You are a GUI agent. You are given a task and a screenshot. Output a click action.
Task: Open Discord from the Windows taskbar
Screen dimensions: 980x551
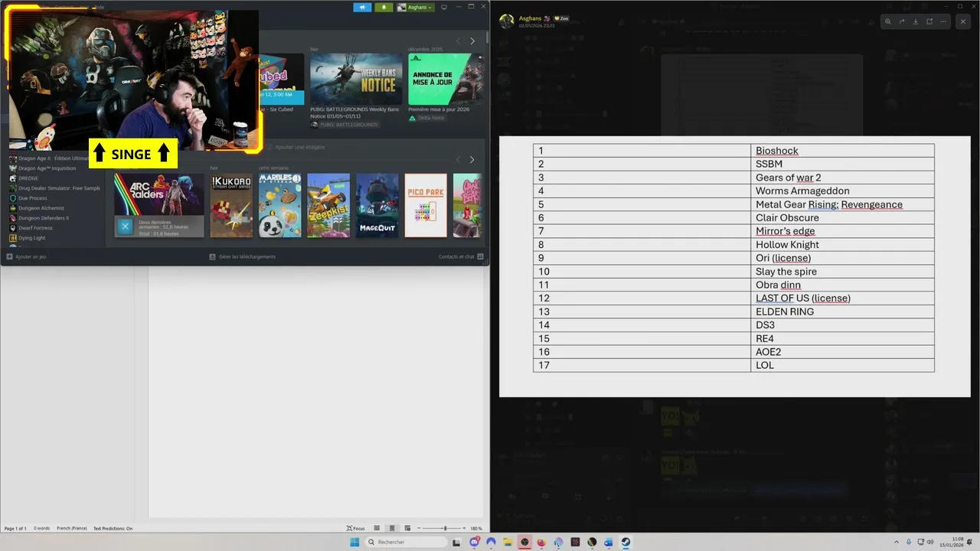(475, 542)
